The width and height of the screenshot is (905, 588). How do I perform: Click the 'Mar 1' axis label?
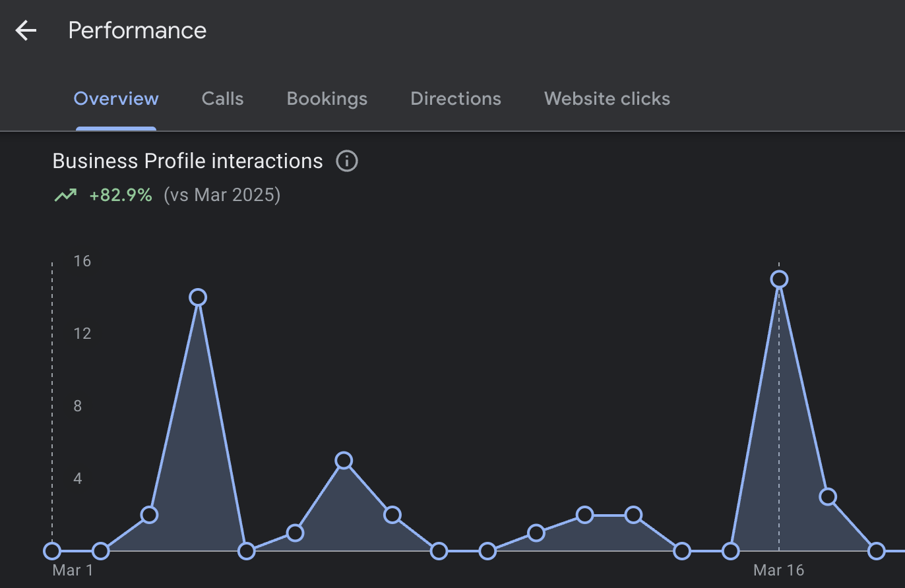73,570
